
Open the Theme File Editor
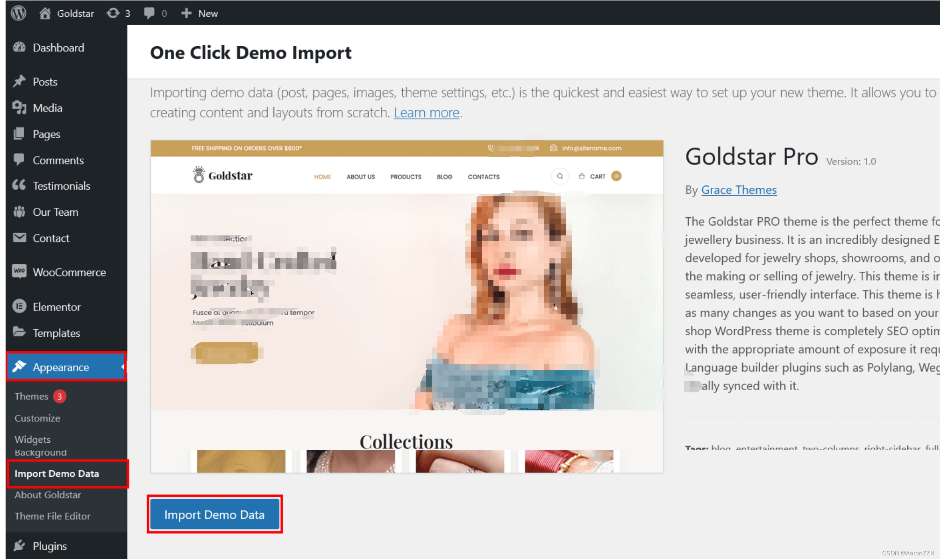[x=52, y=517]
